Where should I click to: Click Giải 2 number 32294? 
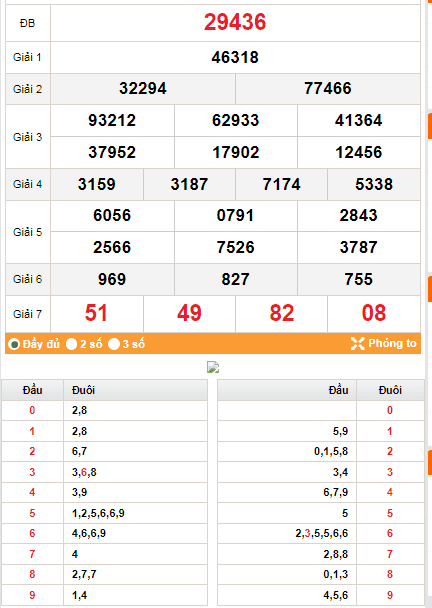[143, 88]
